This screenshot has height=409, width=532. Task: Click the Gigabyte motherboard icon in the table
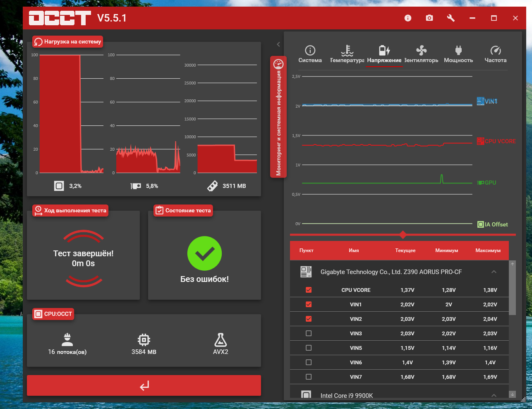click(306, 272)
